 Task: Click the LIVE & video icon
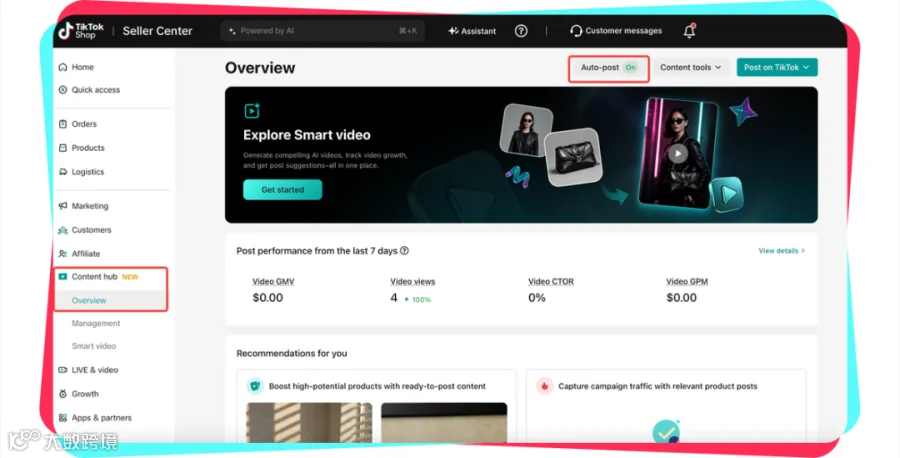pos(63,370)
